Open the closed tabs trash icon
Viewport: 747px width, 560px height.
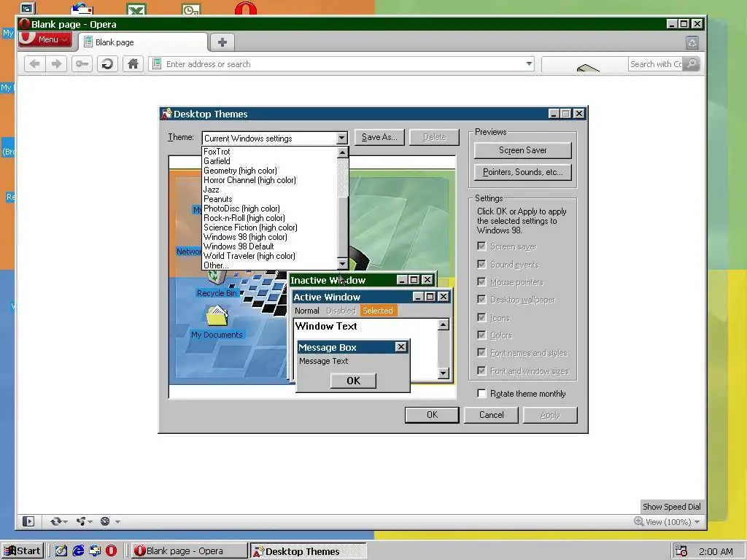pyautogui.click(x=692, y=43)
